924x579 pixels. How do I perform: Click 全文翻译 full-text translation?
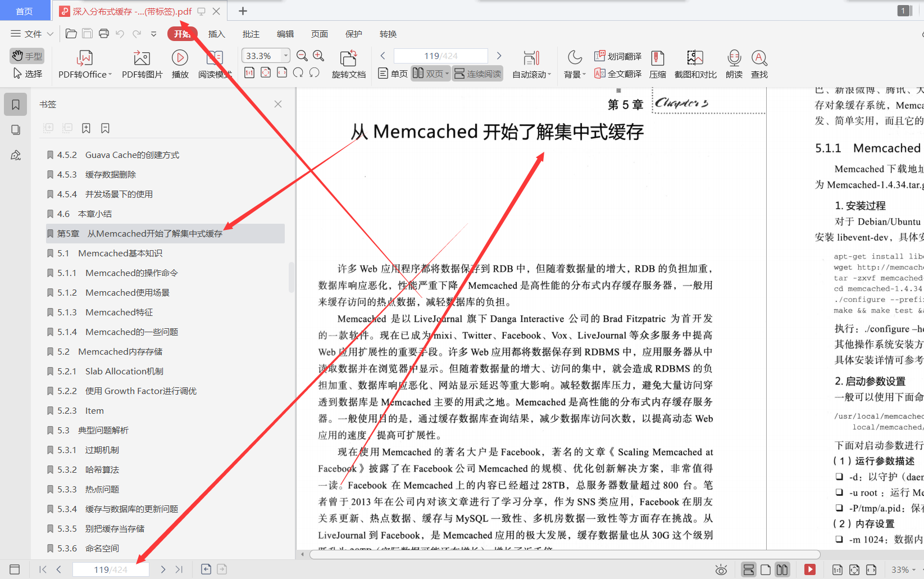[x=617, y=73]
